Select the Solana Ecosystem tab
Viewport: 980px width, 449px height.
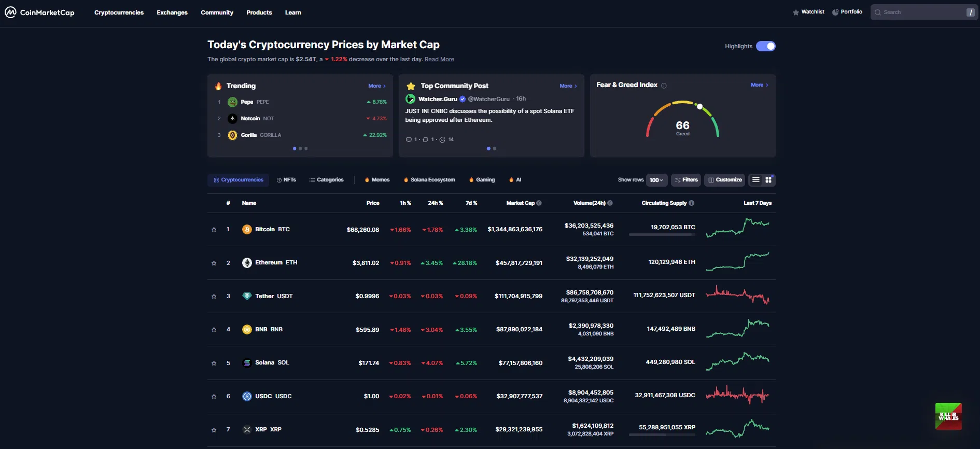[x=429, y=180]
